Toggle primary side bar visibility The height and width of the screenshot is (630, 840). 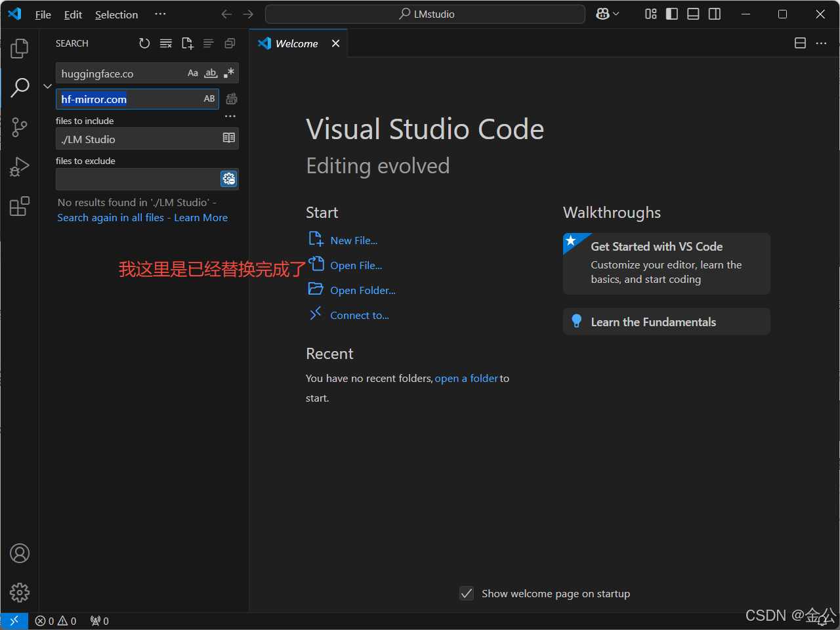672,14
